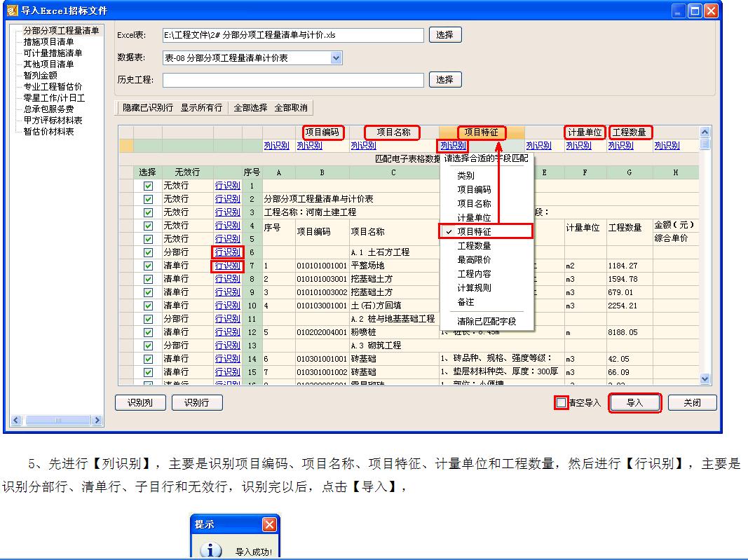
Task: Choose 最高限价 in the menu
Action: point(474,260)
